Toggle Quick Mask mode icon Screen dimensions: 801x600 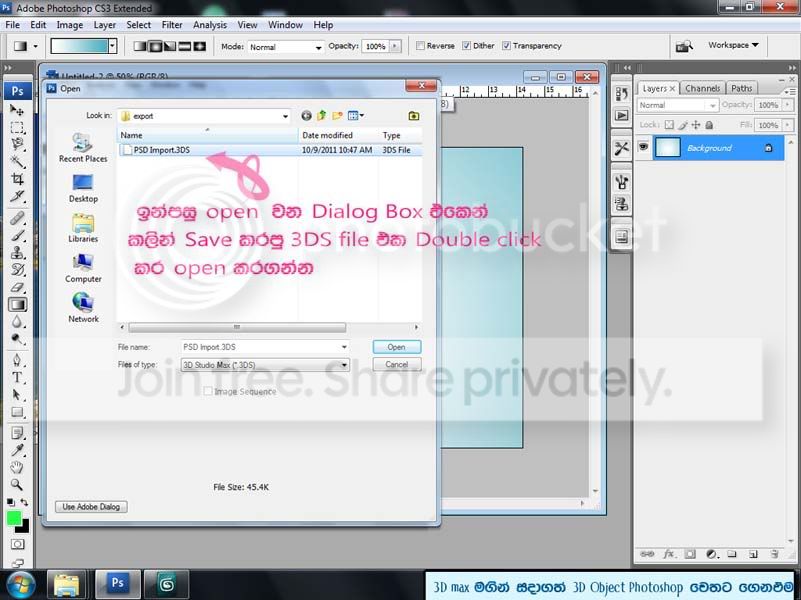[x=17, y=544]
